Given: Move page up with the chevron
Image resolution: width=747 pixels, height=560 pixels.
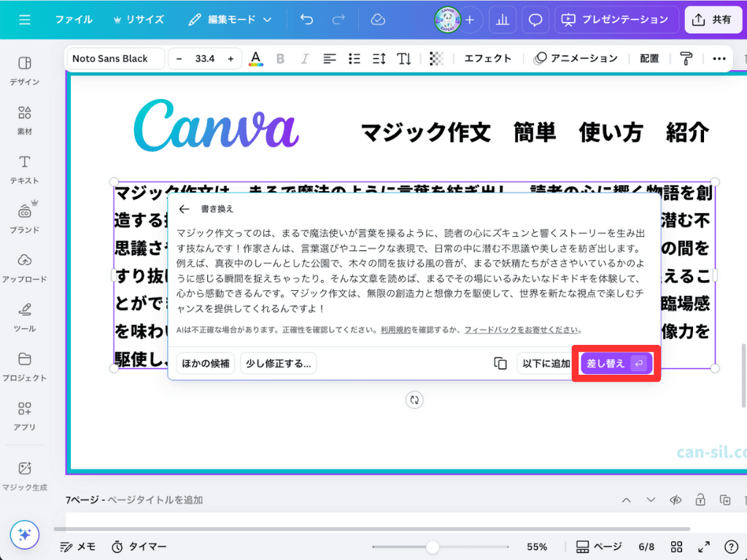Looking at the screenshot, I should tap(626, 500).
